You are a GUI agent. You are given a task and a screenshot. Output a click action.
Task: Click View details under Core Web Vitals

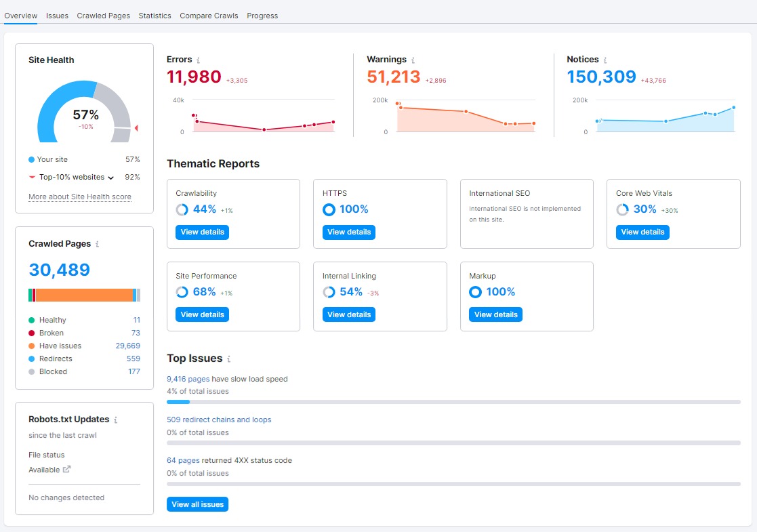[x=642, y=232]
